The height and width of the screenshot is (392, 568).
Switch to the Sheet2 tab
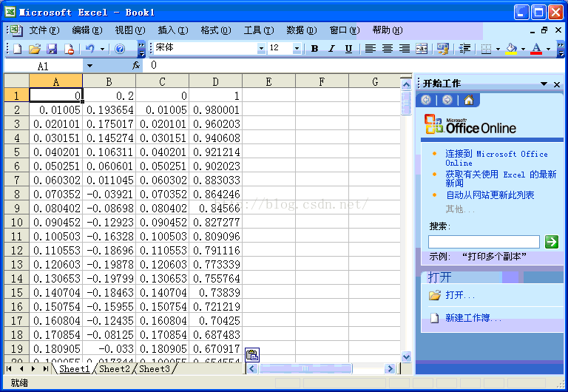coord(114,369)
